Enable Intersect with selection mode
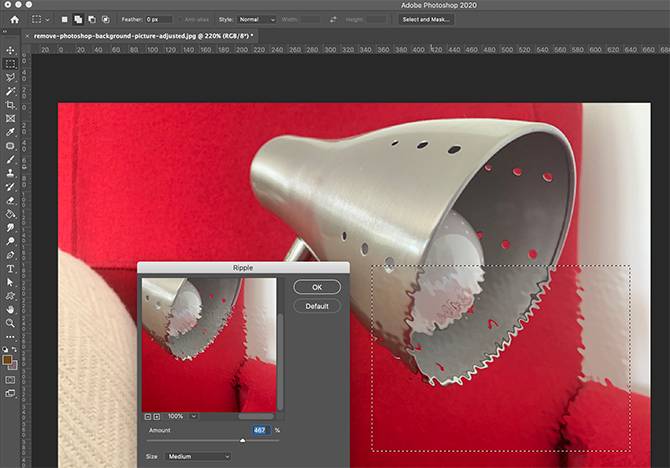The width and height of the screenshot is (670, 468). click(x=105, y=19)
